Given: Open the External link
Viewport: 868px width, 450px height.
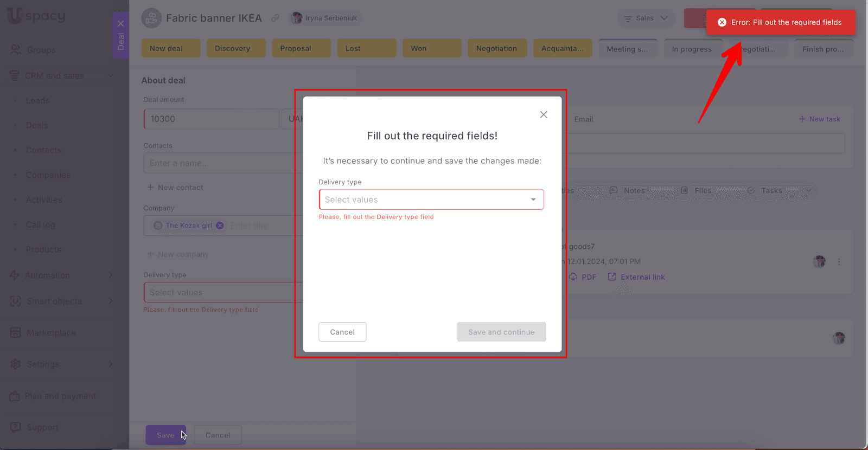Looking at the screenshot, I should pyautogui.click(x=636, y=277).
